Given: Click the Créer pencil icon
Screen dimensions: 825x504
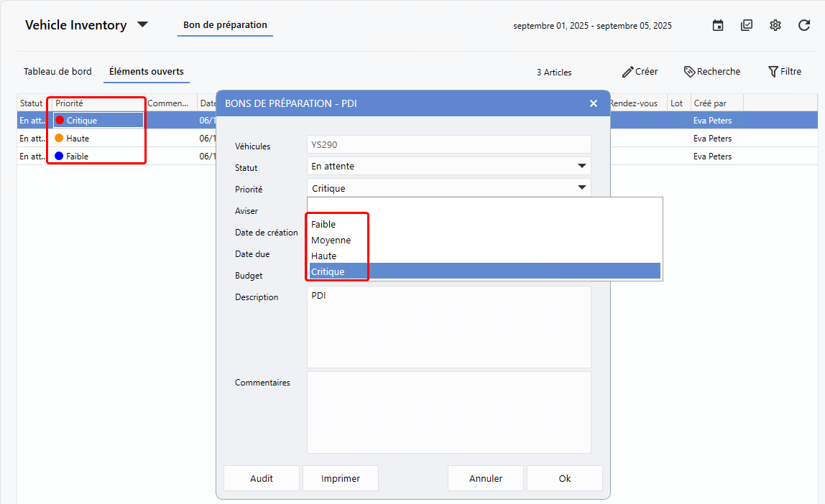Looking at the screenshot, I should click(628, 72).
